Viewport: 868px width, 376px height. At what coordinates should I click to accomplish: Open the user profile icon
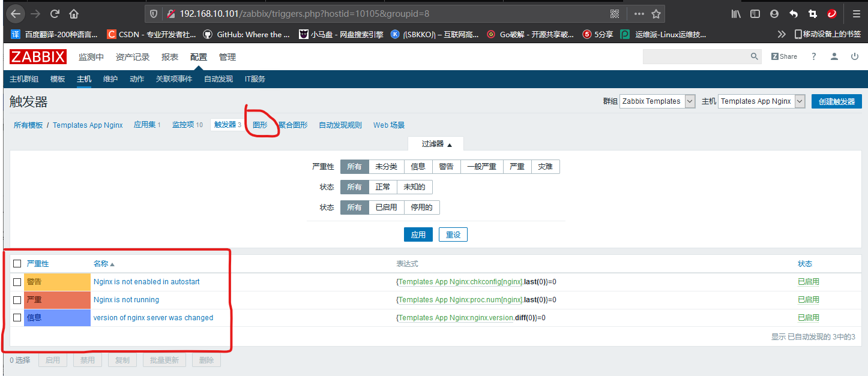834,56
